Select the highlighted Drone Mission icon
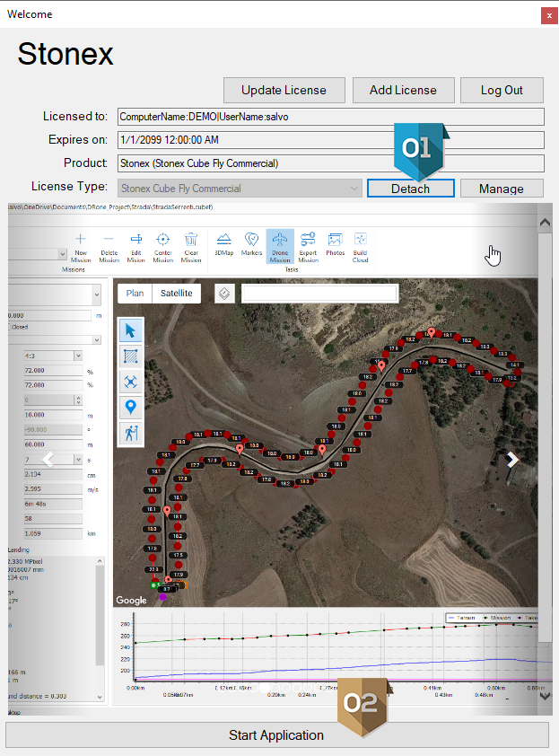The image size is (559, 756). pos(280,246)
